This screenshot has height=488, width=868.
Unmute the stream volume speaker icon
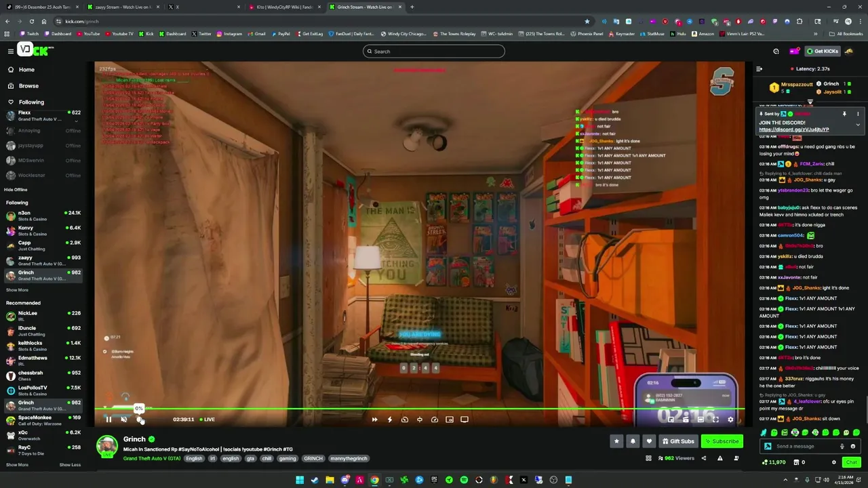(124, 420)
